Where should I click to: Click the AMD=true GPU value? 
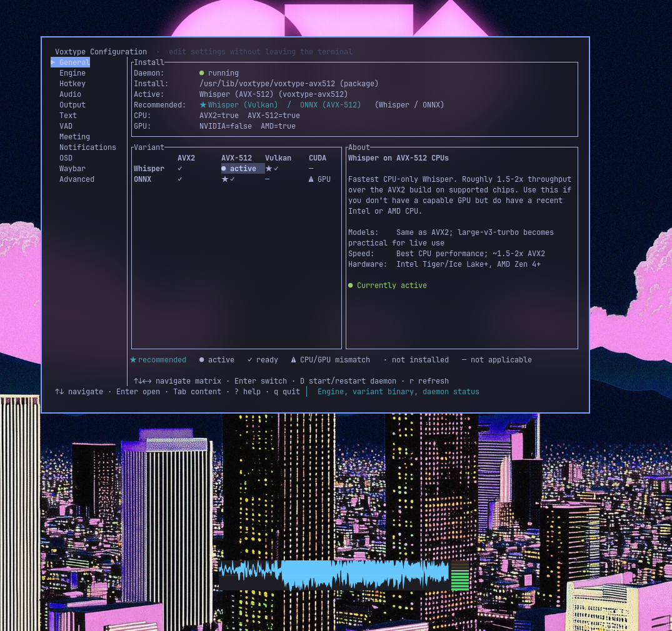[278, 126]
